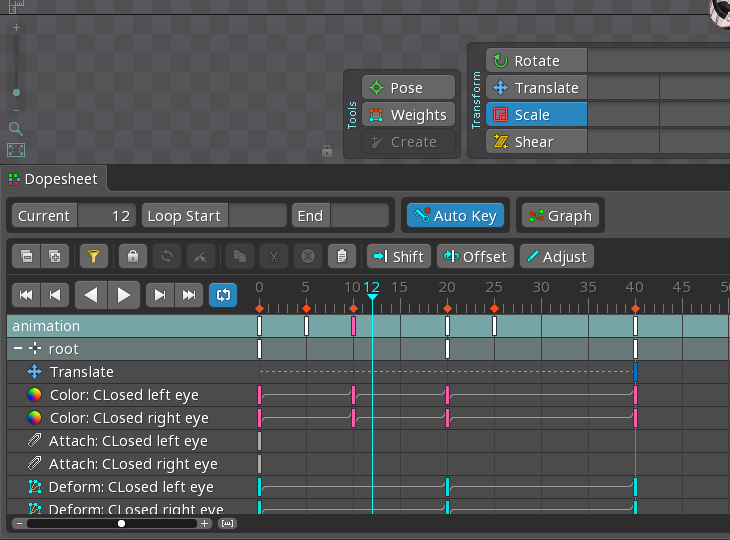Click the zoom magnifier icon in viewport

point(15,128)
